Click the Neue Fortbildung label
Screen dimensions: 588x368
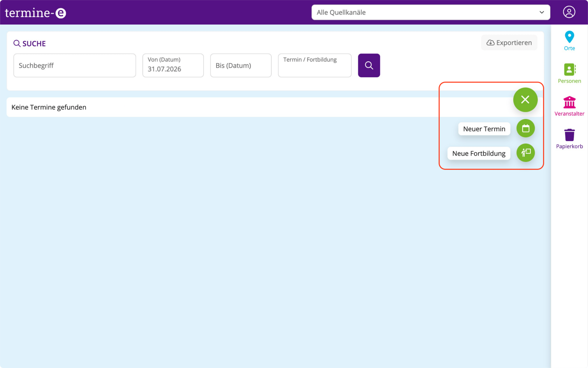click(479, 153)
